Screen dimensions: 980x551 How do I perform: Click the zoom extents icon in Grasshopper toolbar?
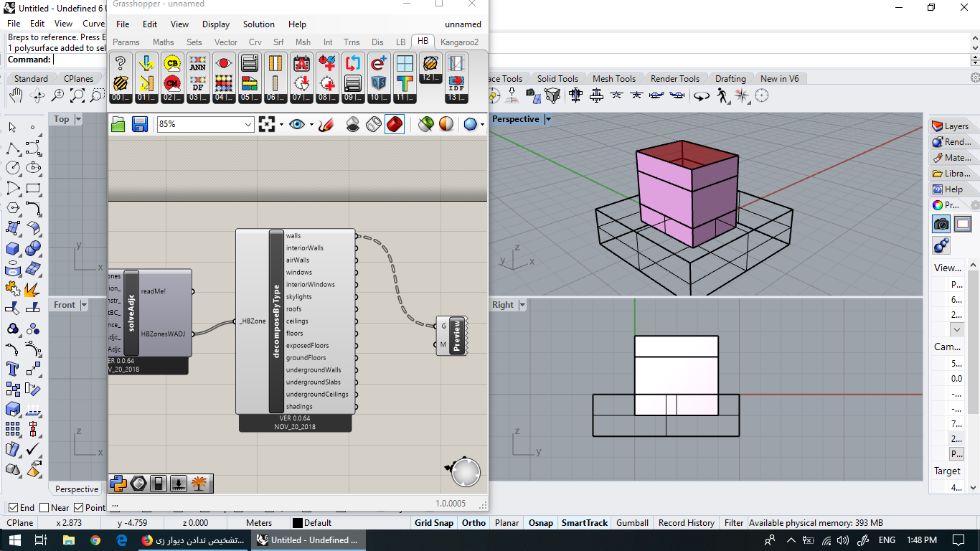click(267, 124)
